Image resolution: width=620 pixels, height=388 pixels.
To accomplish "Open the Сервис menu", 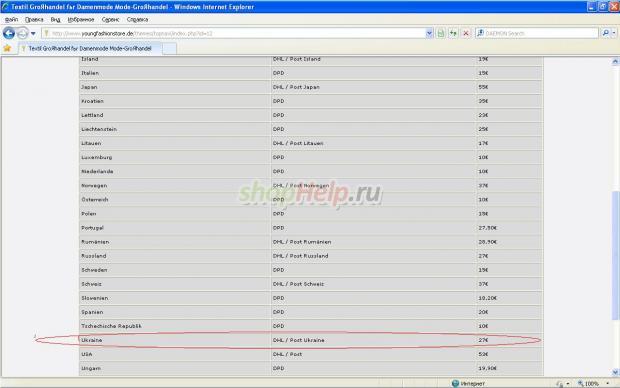I will pyautogui.click(x=110, y=19).
